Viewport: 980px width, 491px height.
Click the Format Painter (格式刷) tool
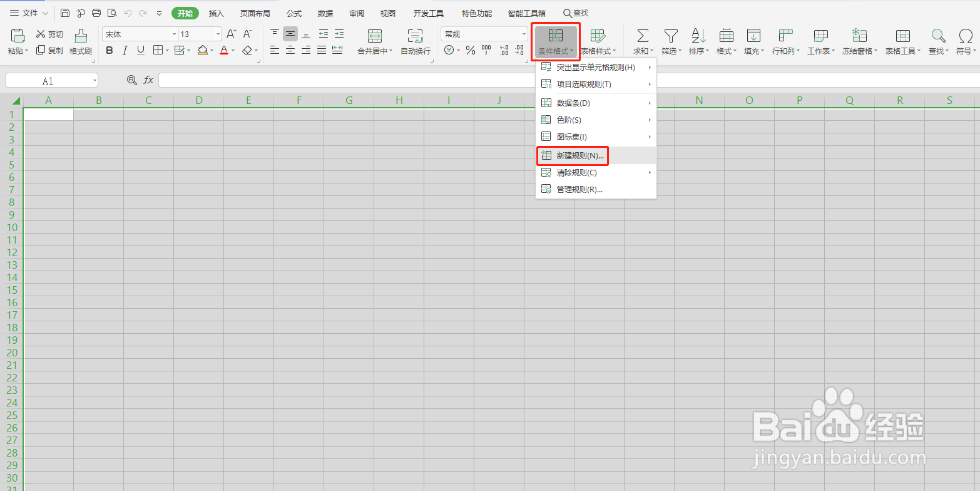coord(81,42)
